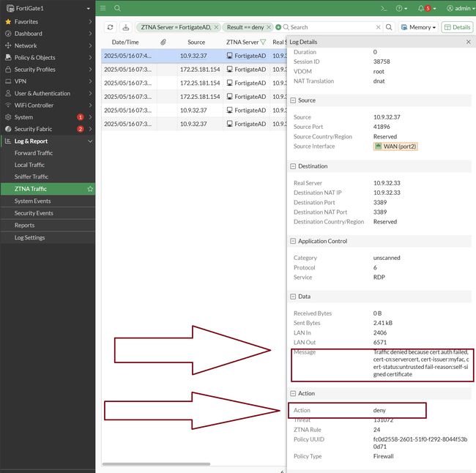The height and width of the screenshot is (473, 476).
Task: Focus the log Search input field
Action: click(331, 27)
